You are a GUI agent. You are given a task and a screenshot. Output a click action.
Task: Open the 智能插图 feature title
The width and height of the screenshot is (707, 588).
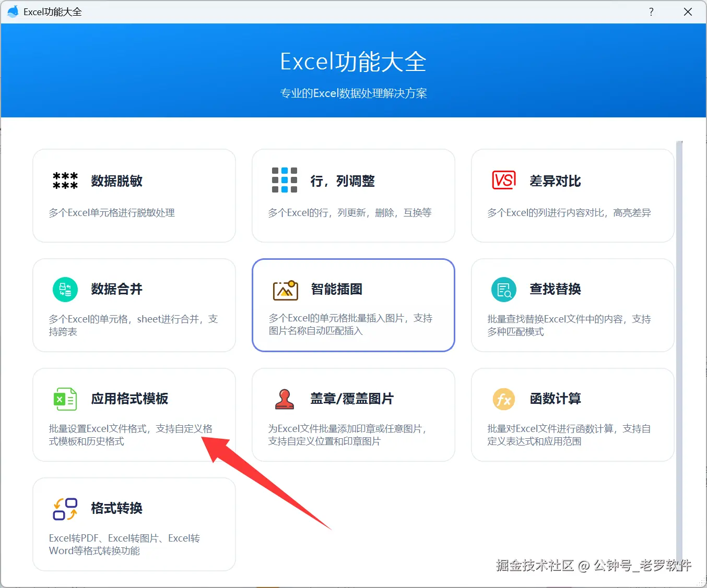tap(337, 289)
